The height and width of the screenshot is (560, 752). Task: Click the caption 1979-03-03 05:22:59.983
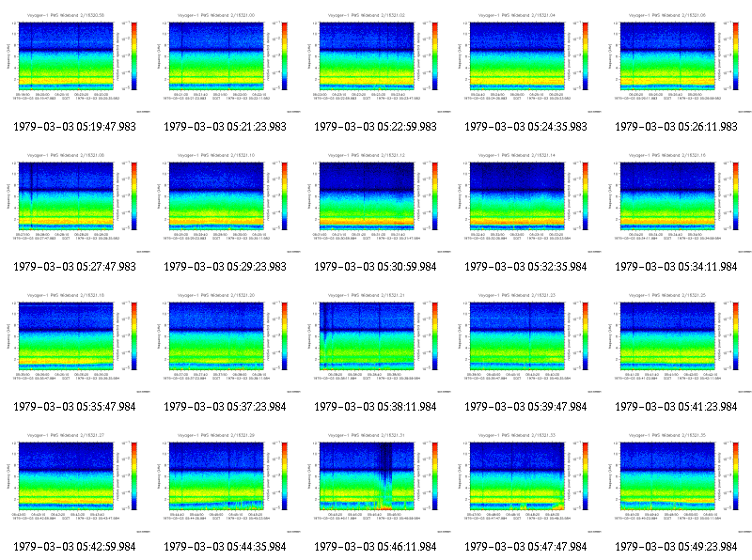375,127
